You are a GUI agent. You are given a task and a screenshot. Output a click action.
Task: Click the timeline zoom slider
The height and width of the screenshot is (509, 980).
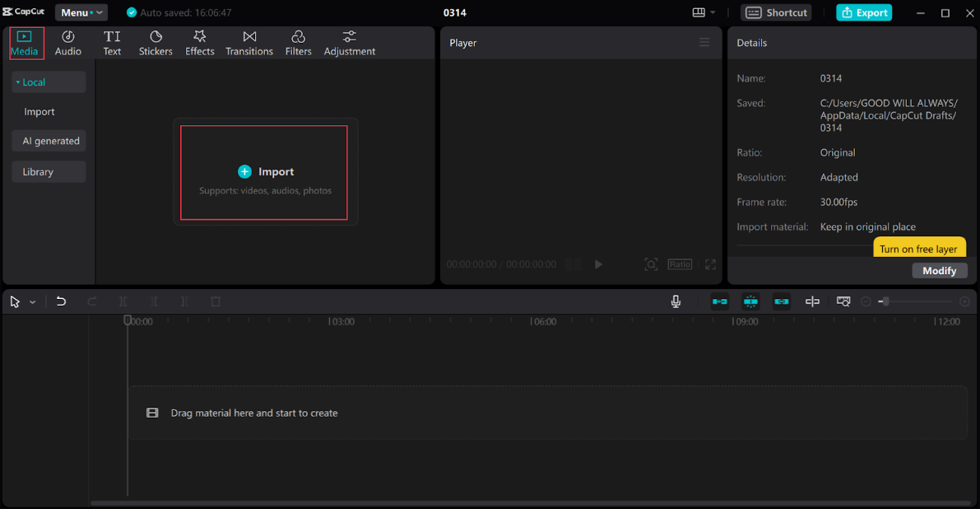click(916, 301)
